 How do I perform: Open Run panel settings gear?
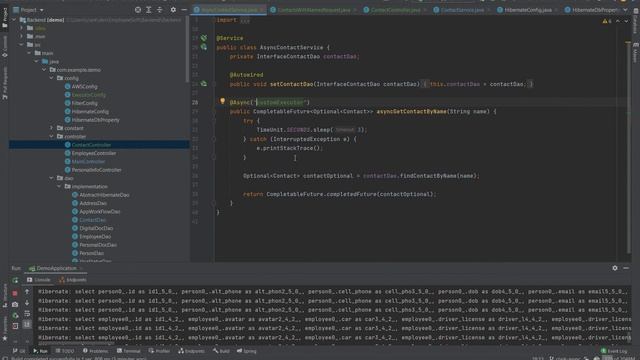pyautogui.click(x=615, y=268)
